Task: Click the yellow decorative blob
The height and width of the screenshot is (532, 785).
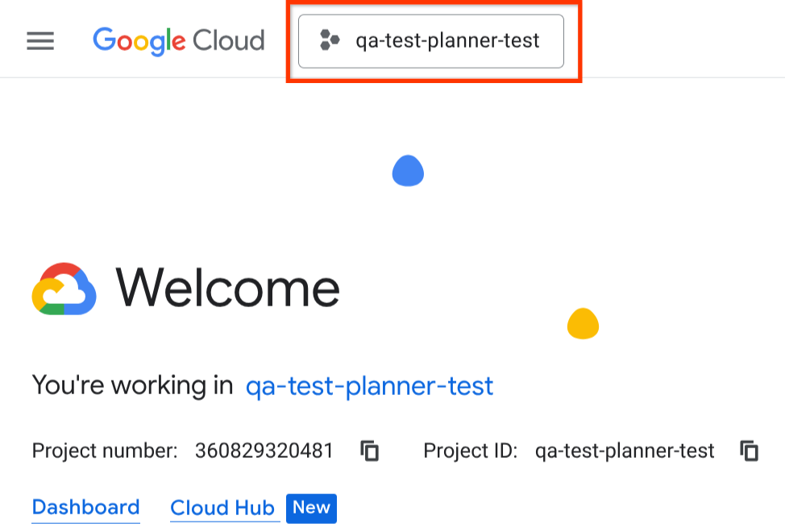Action: tap(583, 324)
